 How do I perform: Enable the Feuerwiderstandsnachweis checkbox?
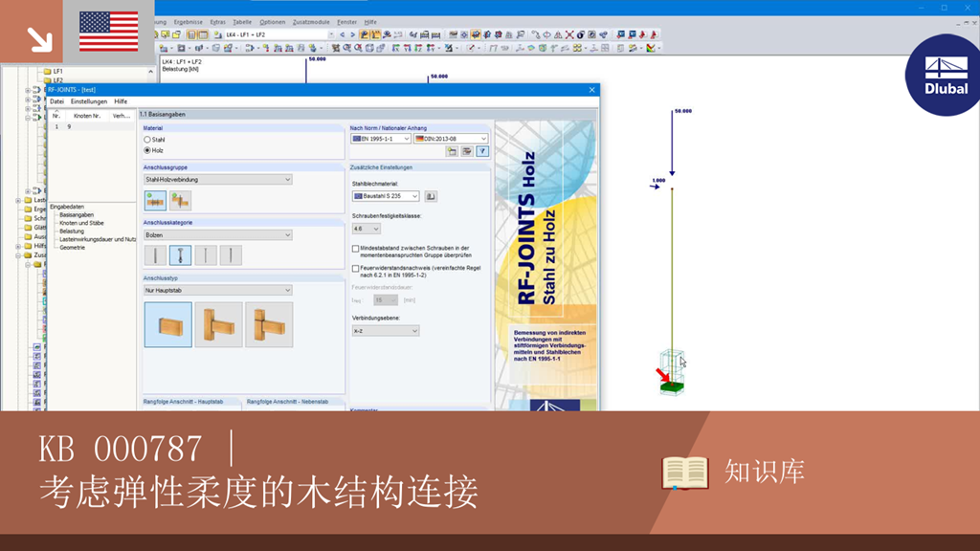click(356, 269)
